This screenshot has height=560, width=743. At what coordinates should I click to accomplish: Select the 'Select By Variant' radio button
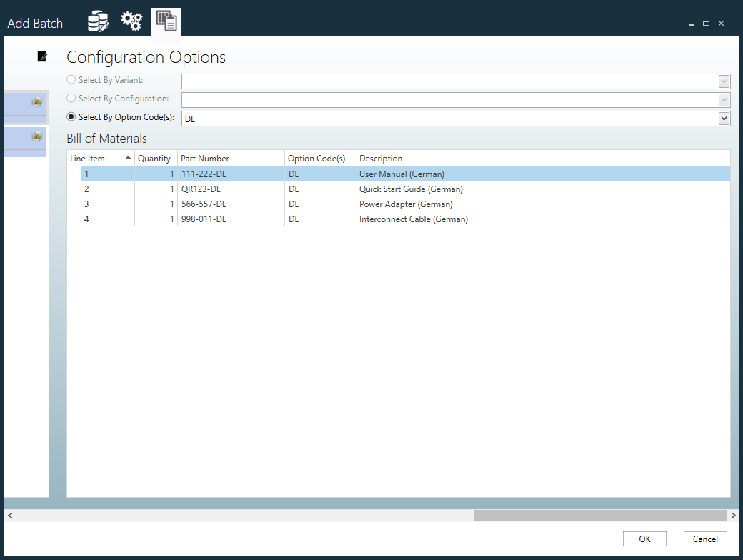click(71, 80)
